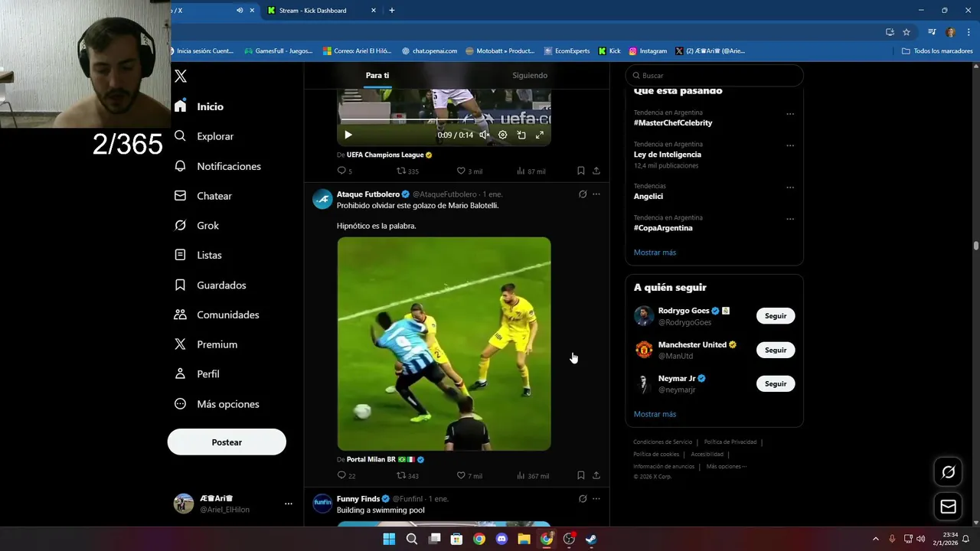
Task: Open the UEFA video settings gear
Action: click(x=502, y=135)
